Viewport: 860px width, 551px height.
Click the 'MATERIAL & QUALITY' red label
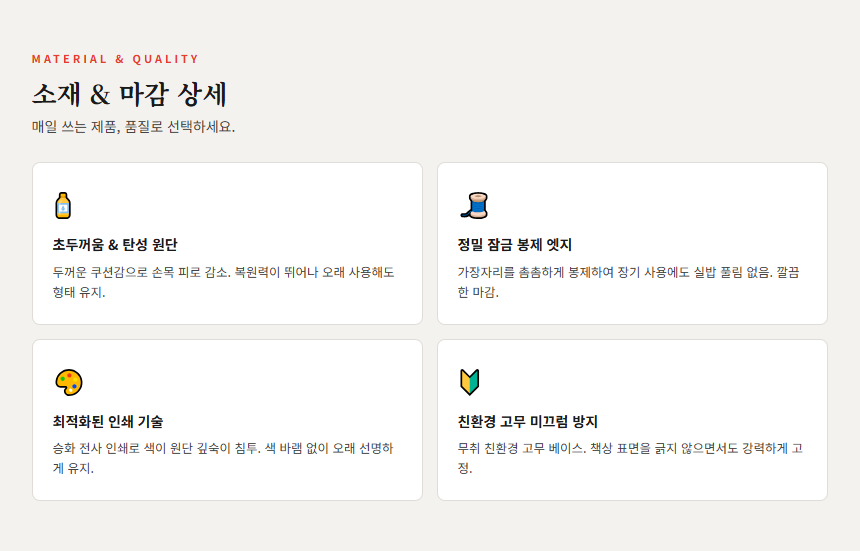click(x=115, y=59)
